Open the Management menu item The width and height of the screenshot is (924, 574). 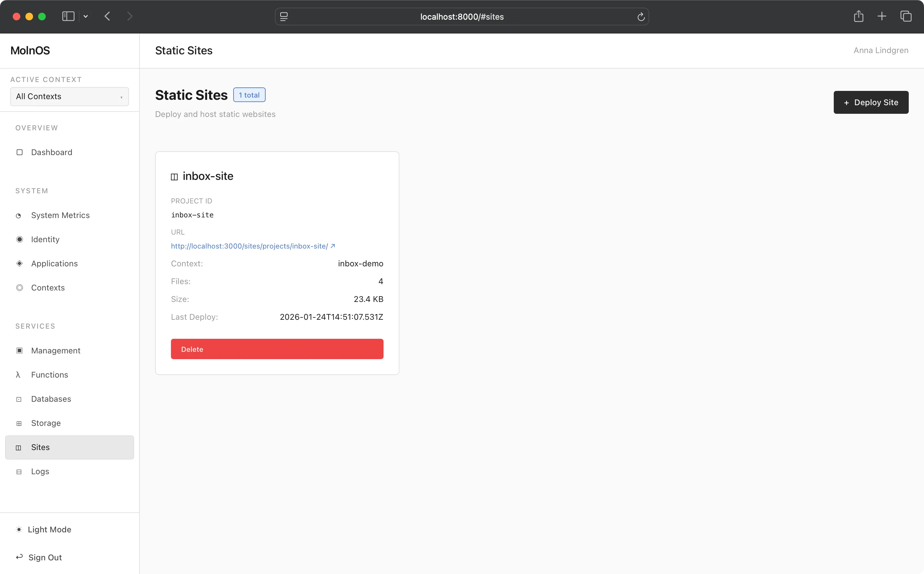pyautogui.click(x=56, y=350)
